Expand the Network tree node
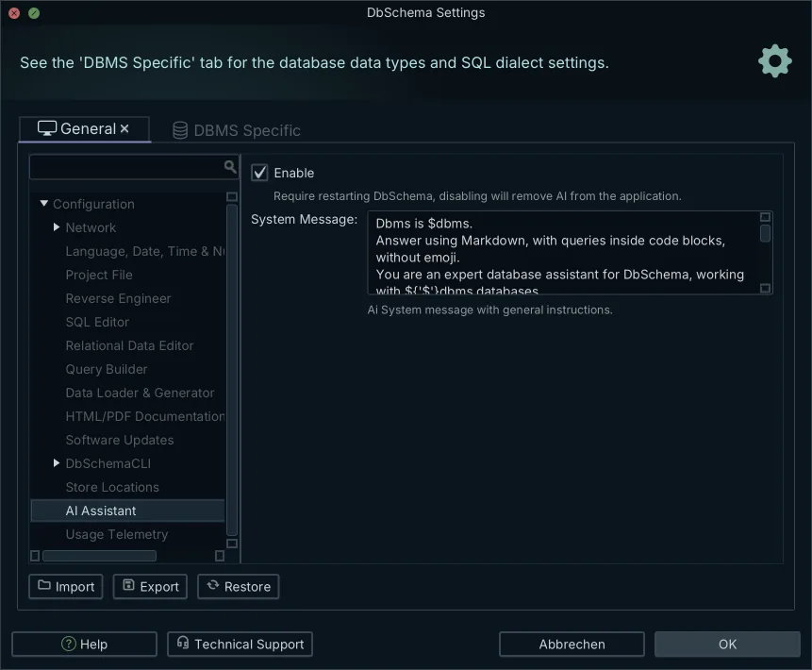 coord(57,227)
